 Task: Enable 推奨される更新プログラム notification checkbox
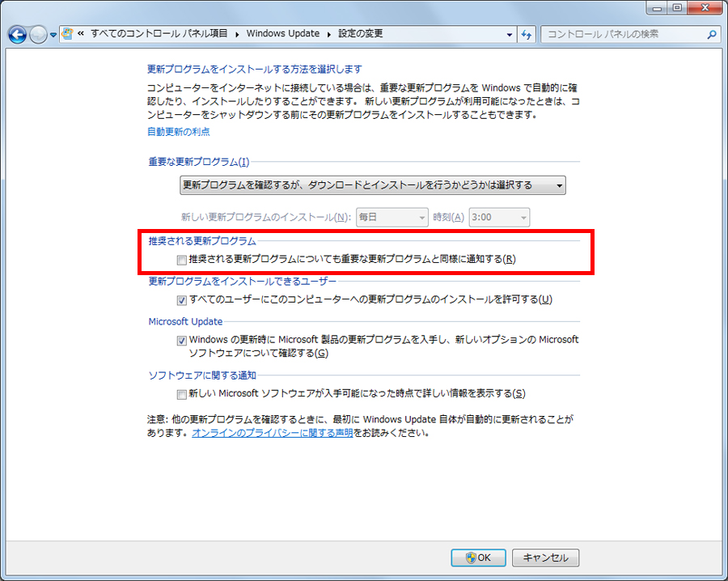(x=181, y=260)
